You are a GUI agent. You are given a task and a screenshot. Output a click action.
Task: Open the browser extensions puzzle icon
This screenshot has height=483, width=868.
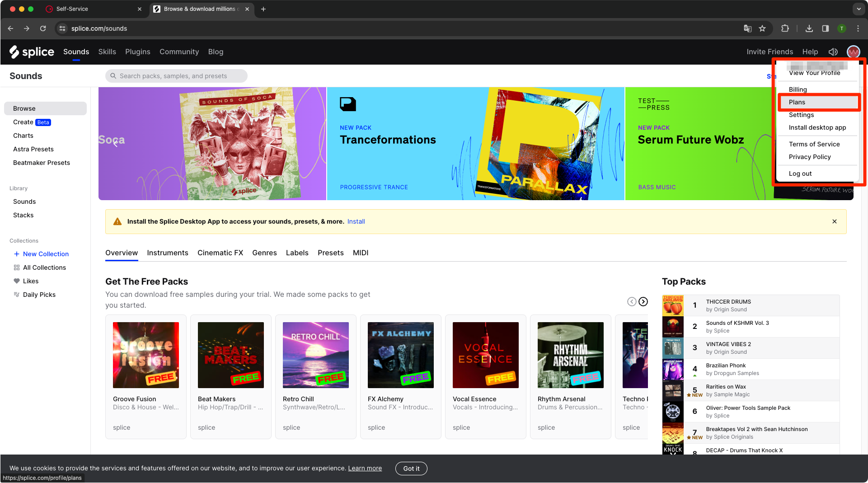785,28
